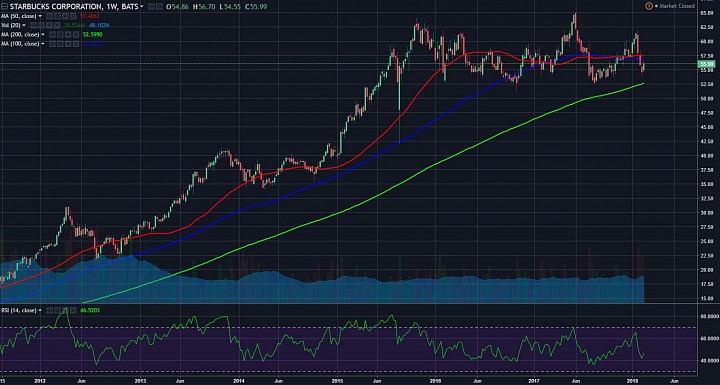Click the current price tag 55.99 on the axis
Screen dimensions: 720x385
(706, 65)
